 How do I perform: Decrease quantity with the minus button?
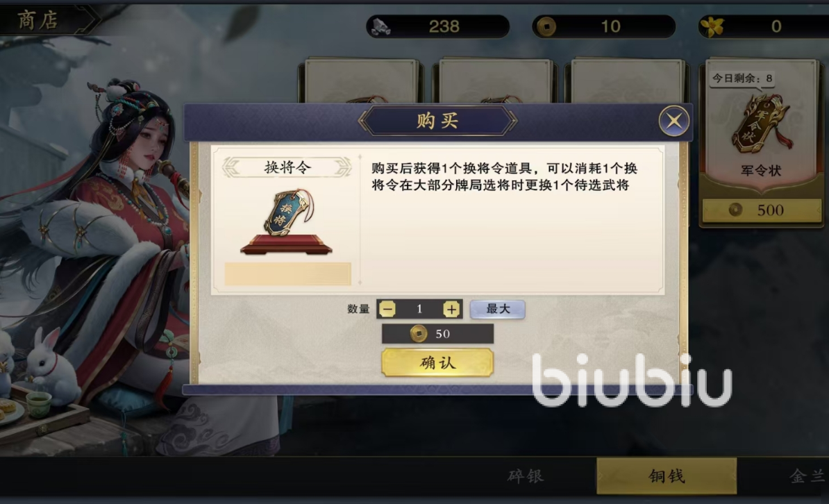387,309
